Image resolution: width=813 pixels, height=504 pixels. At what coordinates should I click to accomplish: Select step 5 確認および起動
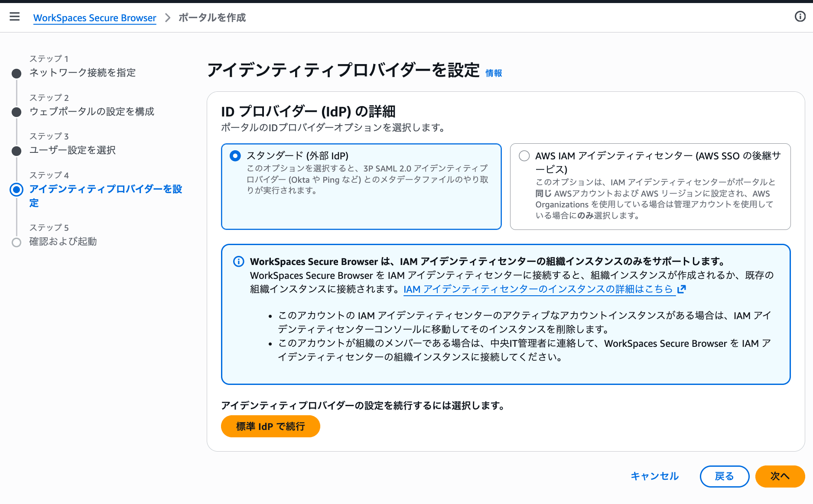(63, 242)
